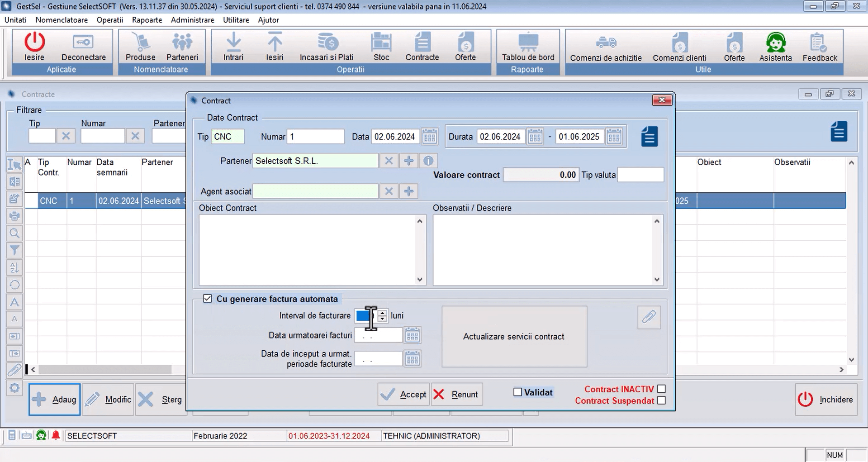Open calendar for Durata end date
Viewport: 868px width, 462px height.
pyautogui.click(x=614, y=137)
